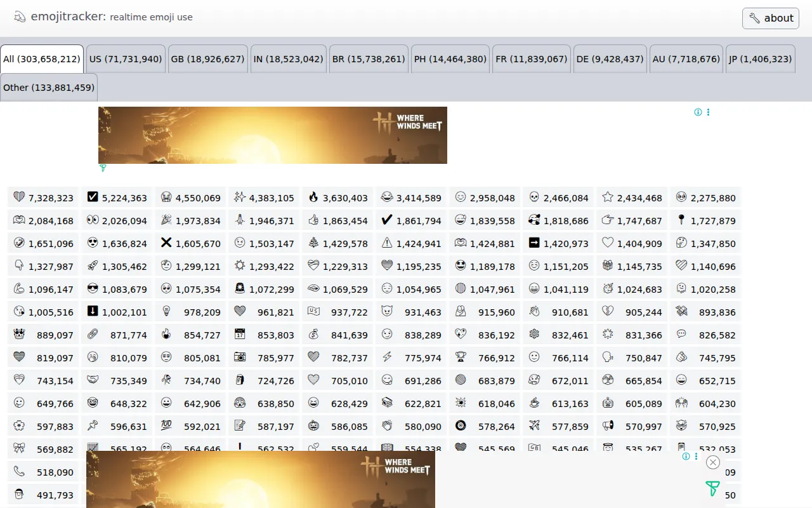Click the AdChoices triangle icon below the banner

[x=102, y=168]
